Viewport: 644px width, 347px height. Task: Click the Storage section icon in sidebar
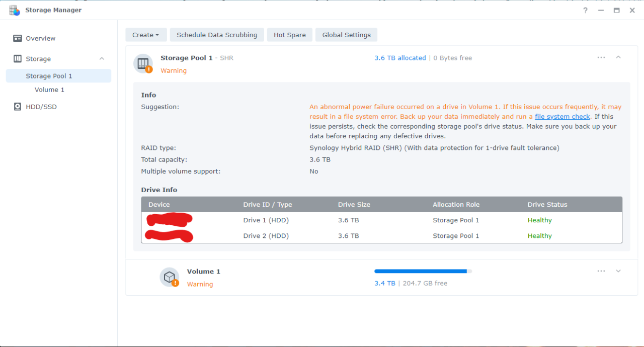coord(18,59)
